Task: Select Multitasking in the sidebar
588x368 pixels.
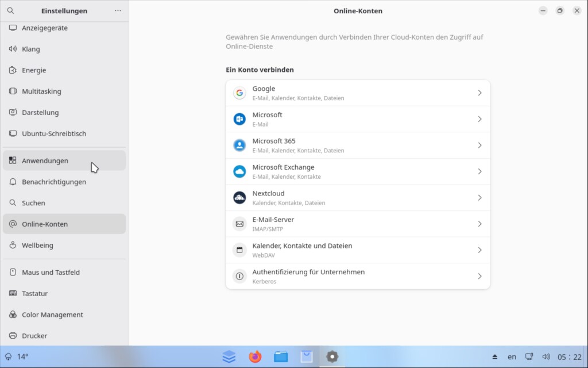Action: coord(64,91)
